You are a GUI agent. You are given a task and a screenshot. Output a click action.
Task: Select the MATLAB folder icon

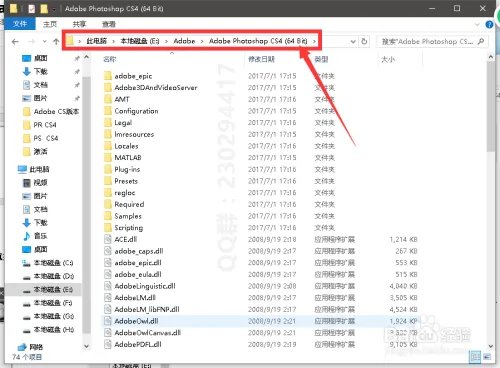point(108,158)
